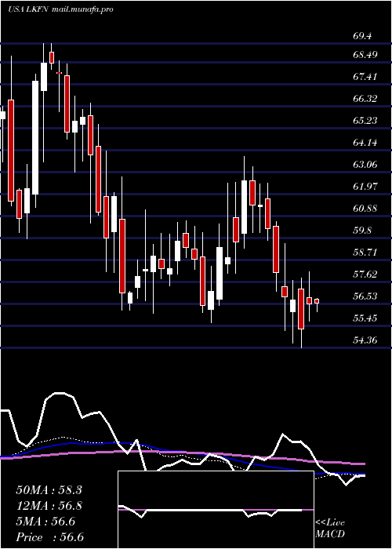
Task: Click the 12MA : 56.8 readout
Action: point(49,506)
